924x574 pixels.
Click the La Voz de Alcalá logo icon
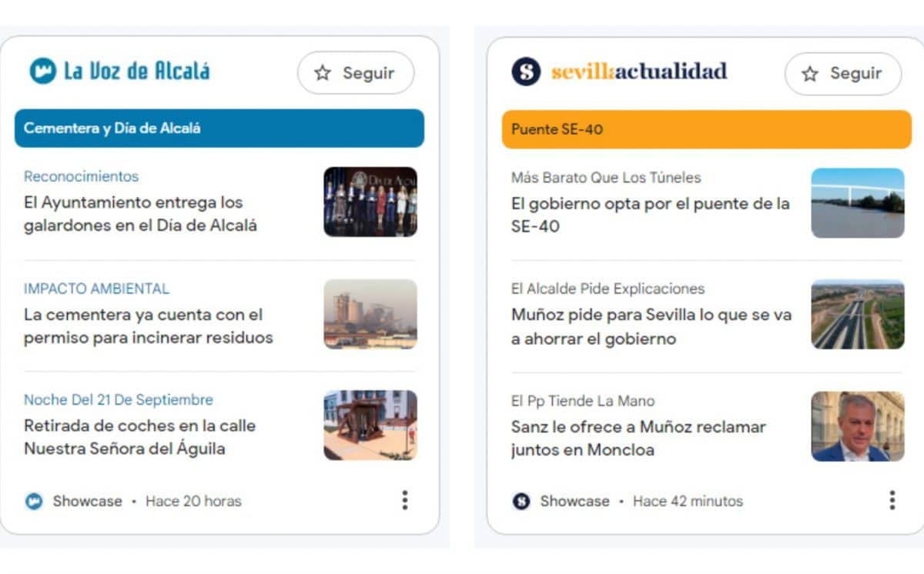pos(43,71)
